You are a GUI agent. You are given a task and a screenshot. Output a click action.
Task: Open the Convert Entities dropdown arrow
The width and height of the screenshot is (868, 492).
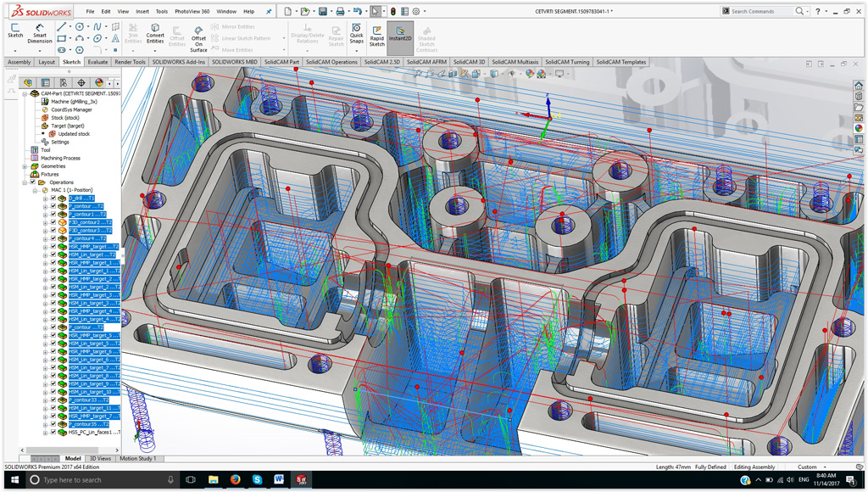[155, 50]
